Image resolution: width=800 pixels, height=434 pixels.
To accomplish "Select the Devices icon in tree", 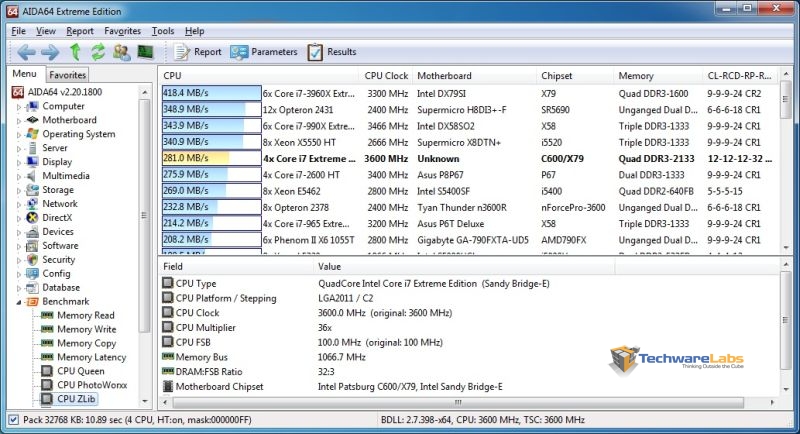I will tap(33, 232).
